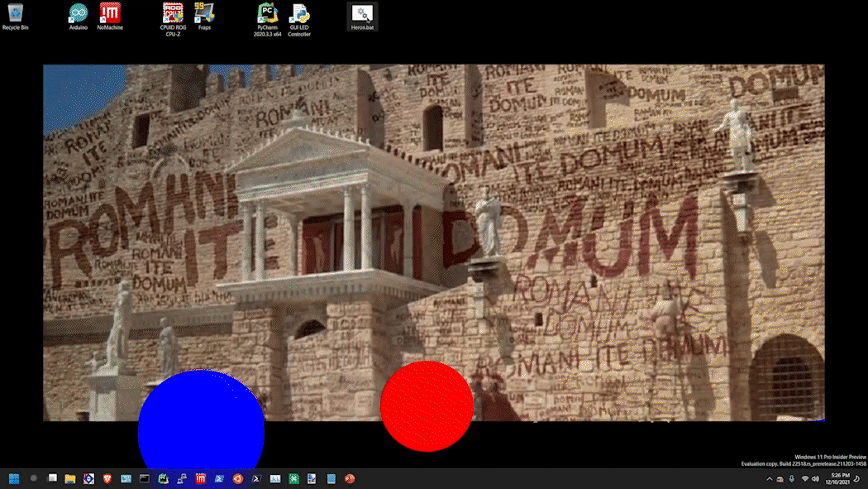Launch Ubuntu from the taskbar
This screenshot has width=868, height=489.
pos(238,478)
